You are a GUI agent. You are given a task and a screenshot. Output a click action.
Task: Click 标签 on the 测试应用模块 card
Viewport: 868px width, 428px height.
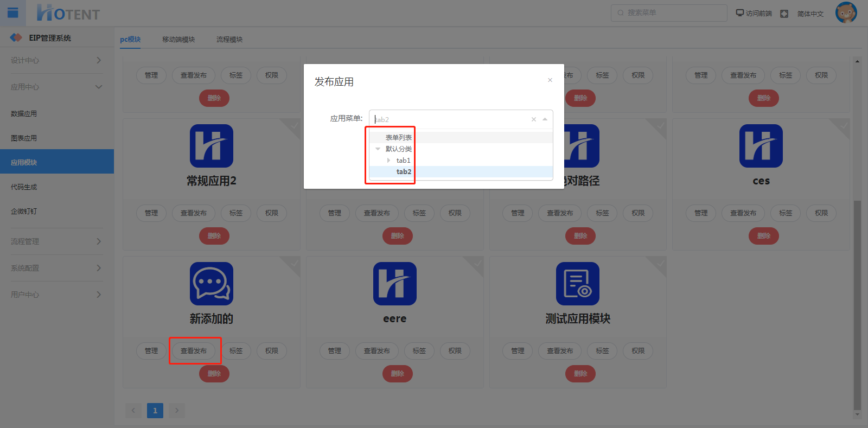602,351
